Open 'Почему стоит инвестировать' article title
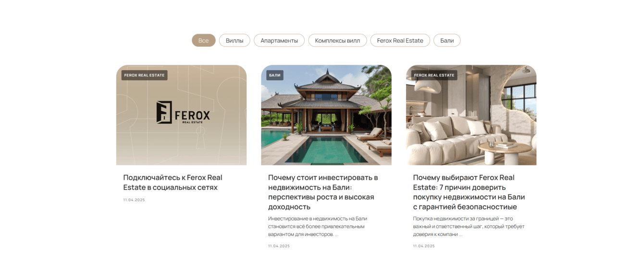Viewport: 644px width, 258px height. coord(323,192)
